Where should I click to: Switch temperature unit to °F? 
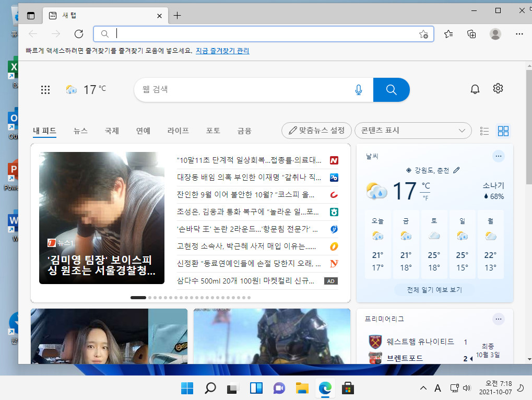[425, 198]
